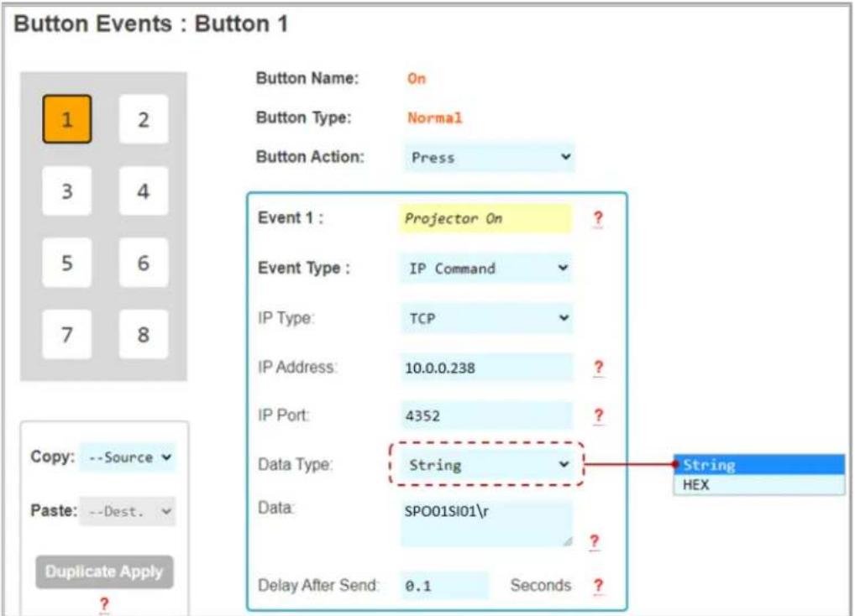Open the IP Type dropdown
This screenshot has height=616, width=855.
pyautogui.click(x=485, y=318)
